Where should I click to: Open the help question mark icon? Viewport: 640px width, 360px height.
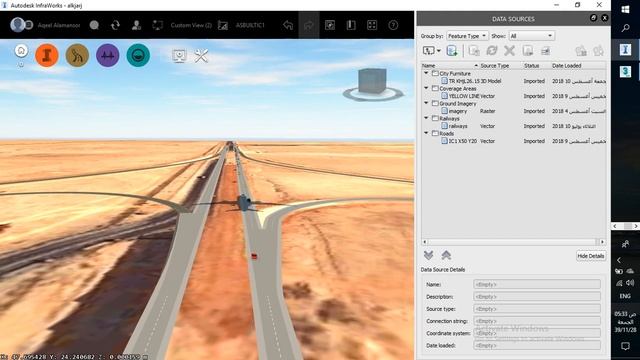tap(393, 25)
